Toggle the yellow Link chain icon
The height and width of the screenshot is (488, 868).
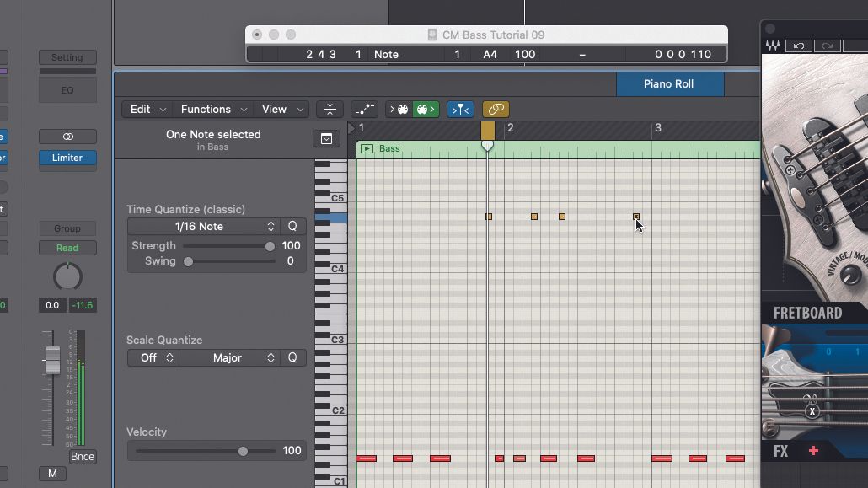[496, 109]
